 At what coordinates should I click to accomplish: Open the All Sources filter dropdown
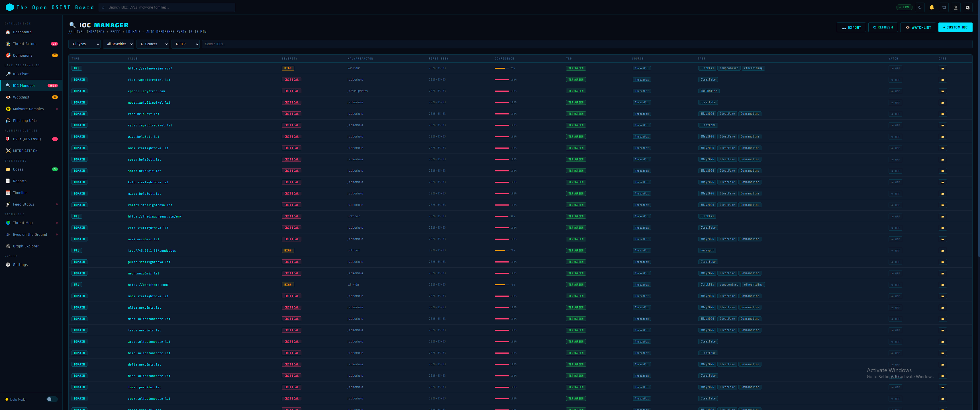152,44
